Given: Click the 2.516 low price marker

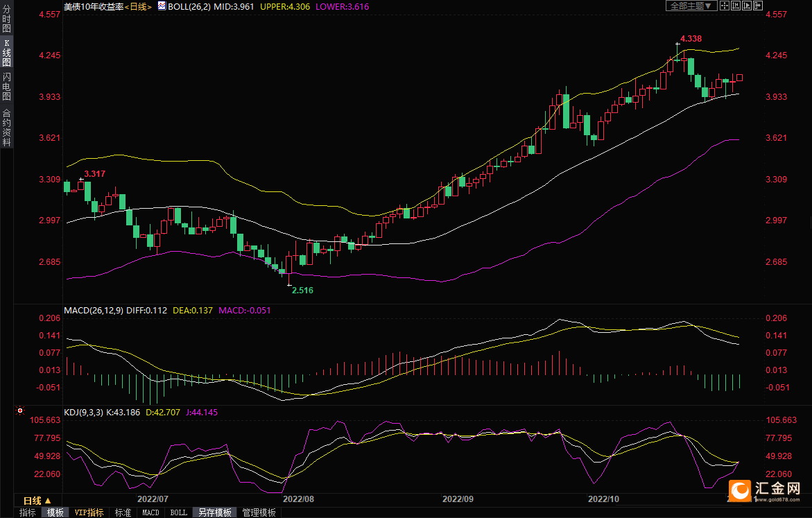Looking at the screenshot, I should click(302, 290).
